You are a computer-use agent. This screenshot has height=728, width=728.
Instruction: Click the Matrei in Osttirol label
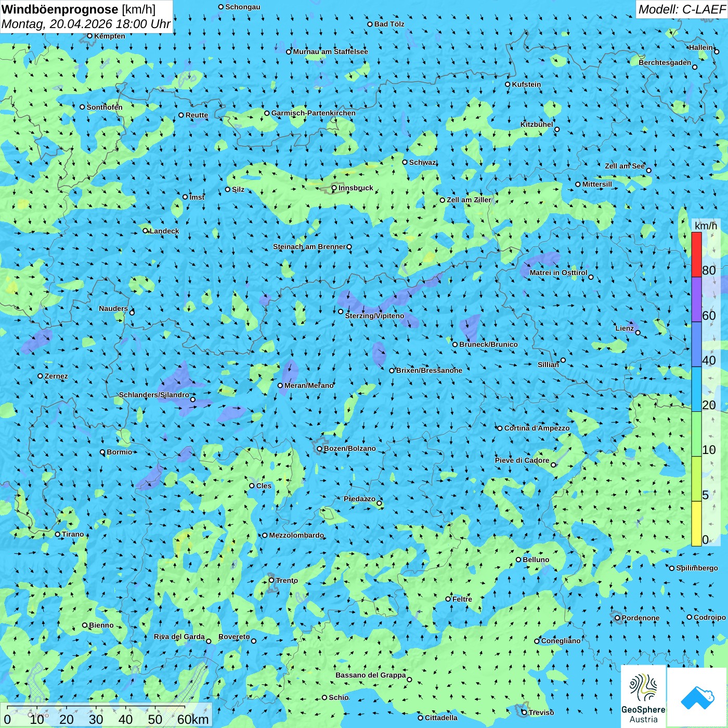point(558,272)
